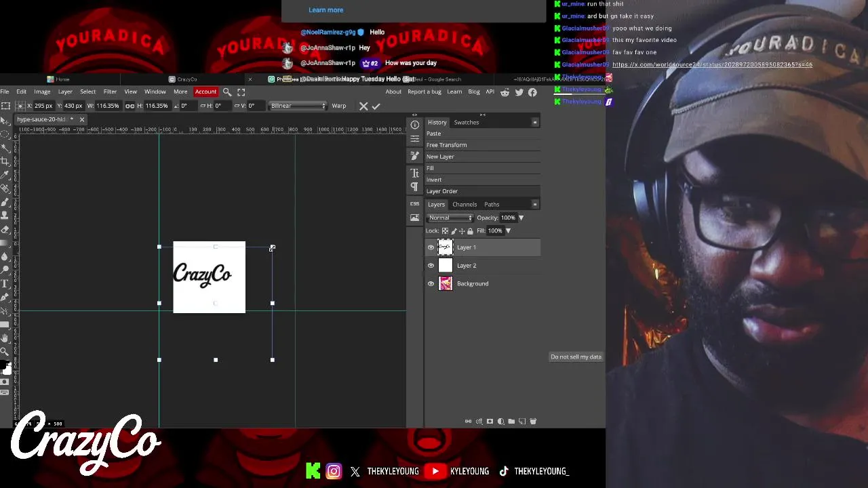Open the Layers panel options menu
868x488 pixels.
tap(535, 204)
